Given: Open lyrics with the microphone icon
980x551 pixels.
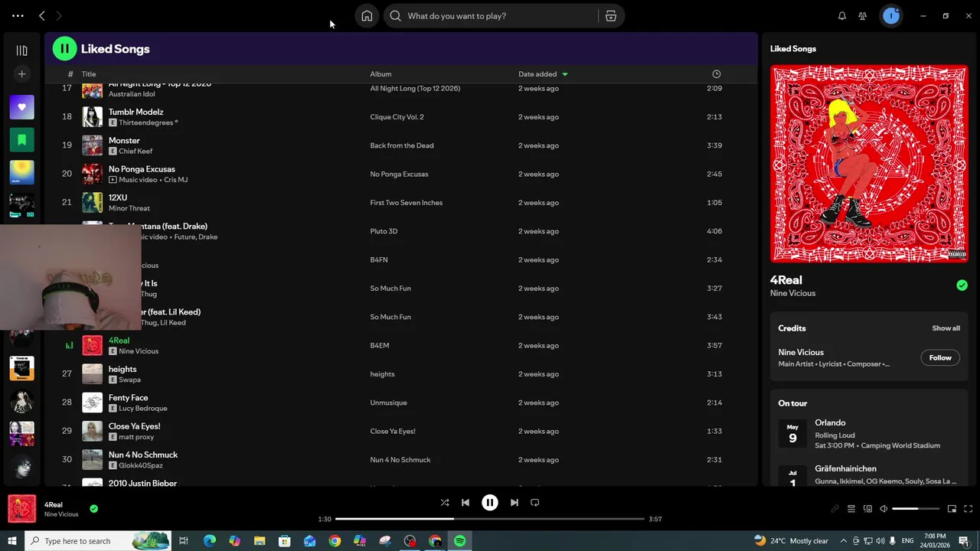Looking at the screenshot, I should (x=835, y=509).
